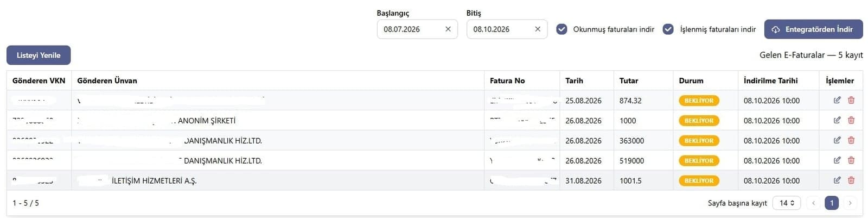Edit the 874.32 invoice row
868x218 pixels.
click(x=837, y=100)
